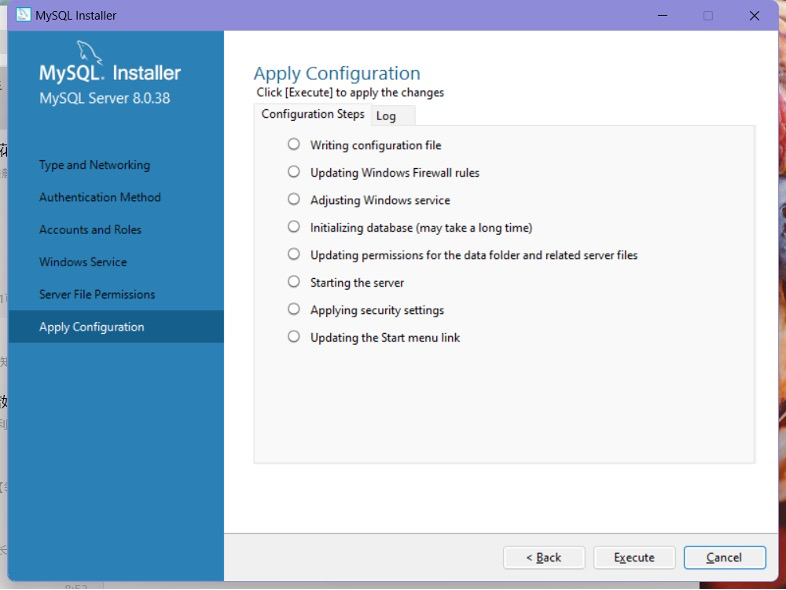Image resolution: width=786 pixels, height=590 pixels.
Task: Select the Writing configuration file radio circle
Action: click(x=294, y=144)
